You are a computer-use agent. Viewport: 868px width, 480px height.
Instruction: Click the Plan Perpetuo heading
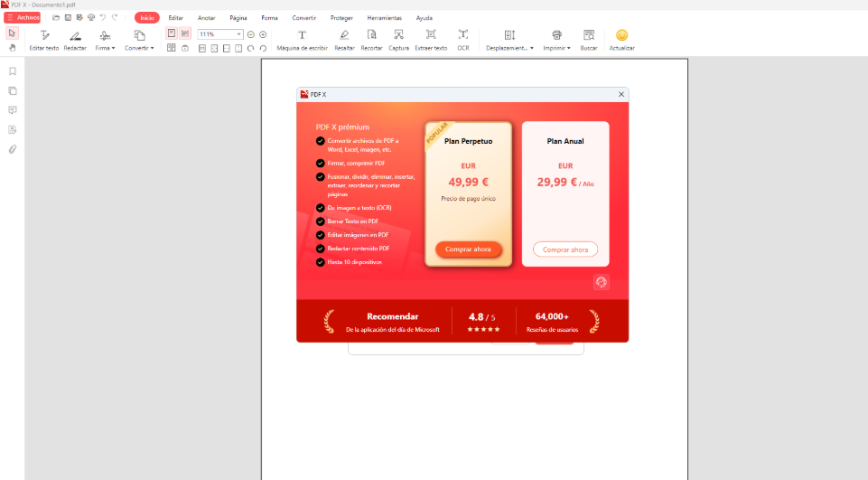coord(468,141)
